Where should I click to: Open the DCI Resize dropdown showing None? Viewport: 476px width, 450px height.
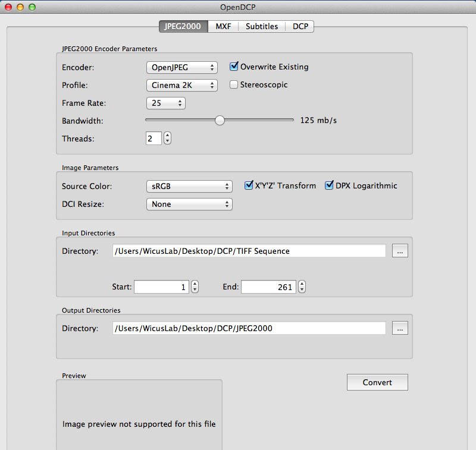[189, 204]
